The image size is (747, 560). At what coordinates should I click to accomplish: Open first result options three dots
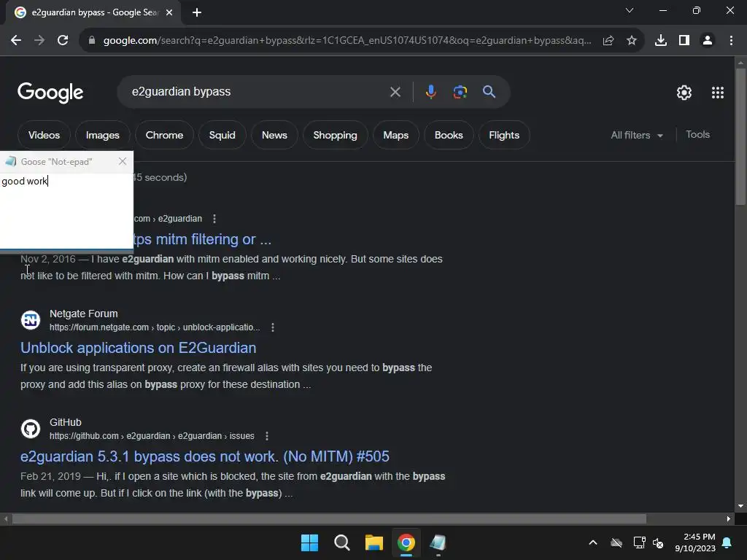pyautogui.click(x=214, y=219)
